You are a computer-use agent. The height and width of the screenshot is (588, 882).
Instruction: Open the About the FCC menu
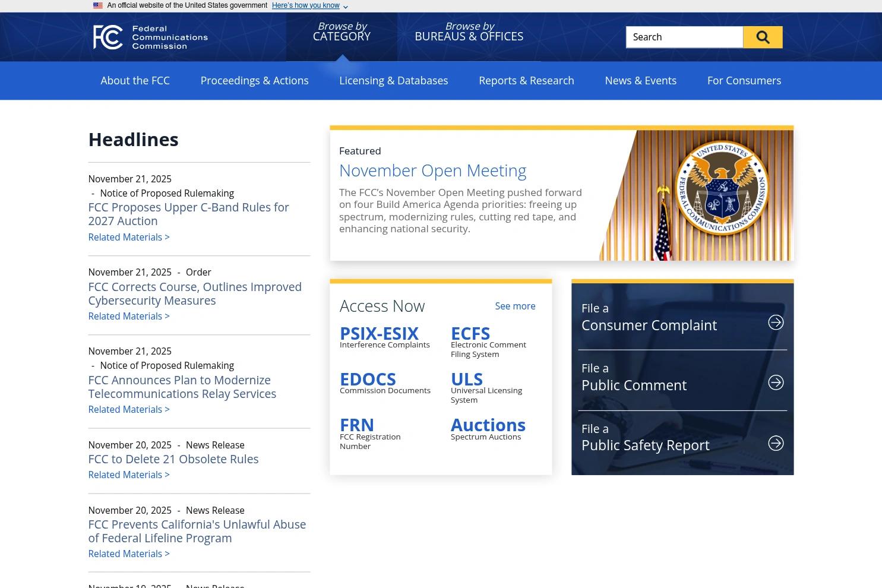point(135,80)
